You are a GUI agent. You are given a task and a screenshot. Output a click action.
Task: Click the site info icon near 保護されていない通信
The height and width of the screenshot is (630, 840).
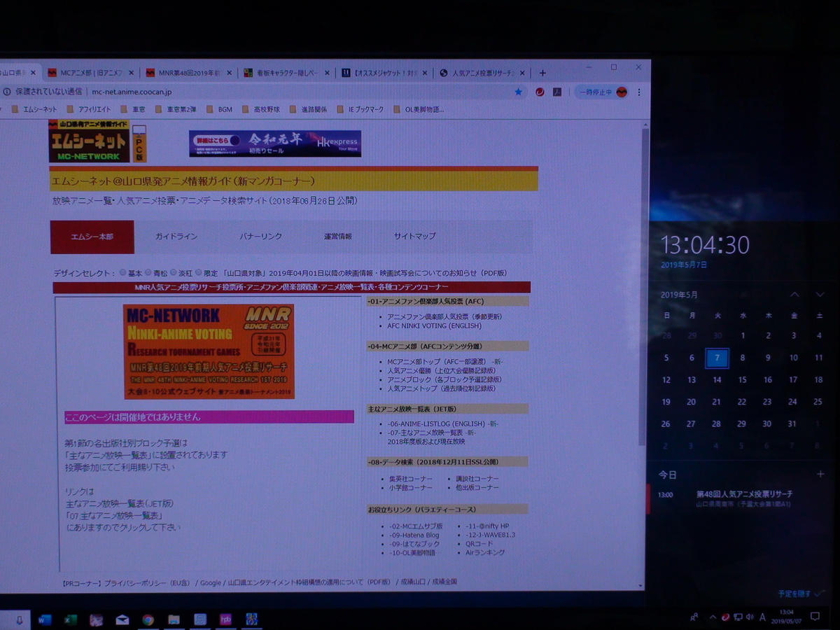(x=6, y=92)
